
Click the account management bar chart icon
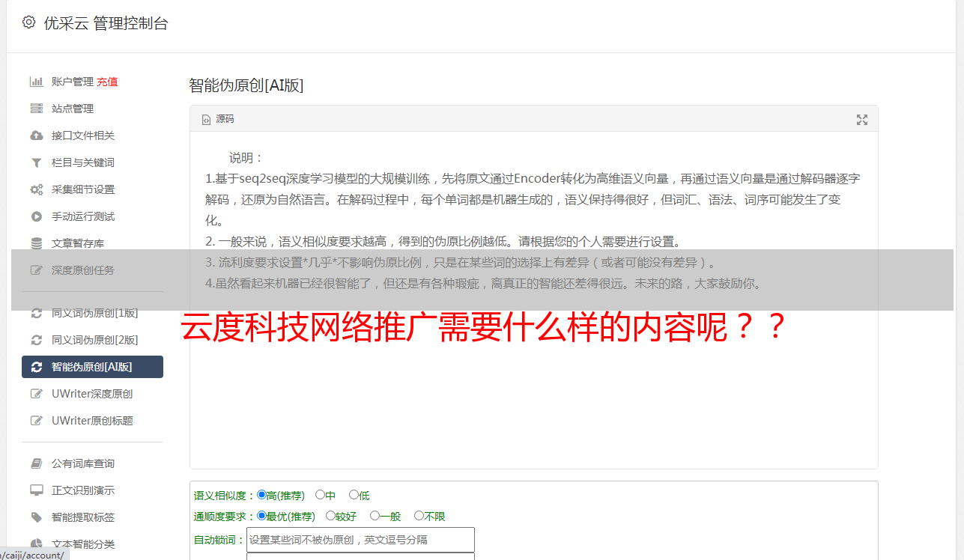(36, 82)
